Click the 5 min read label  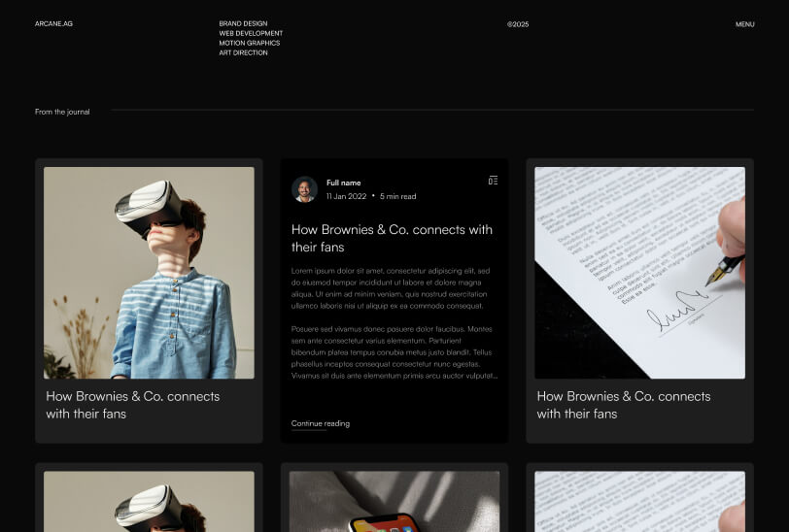click(x=397, y=196)
